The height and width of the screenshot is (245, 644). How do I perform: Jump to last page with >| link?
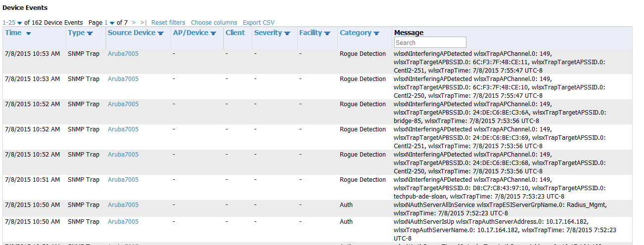[x=143, y=23]
